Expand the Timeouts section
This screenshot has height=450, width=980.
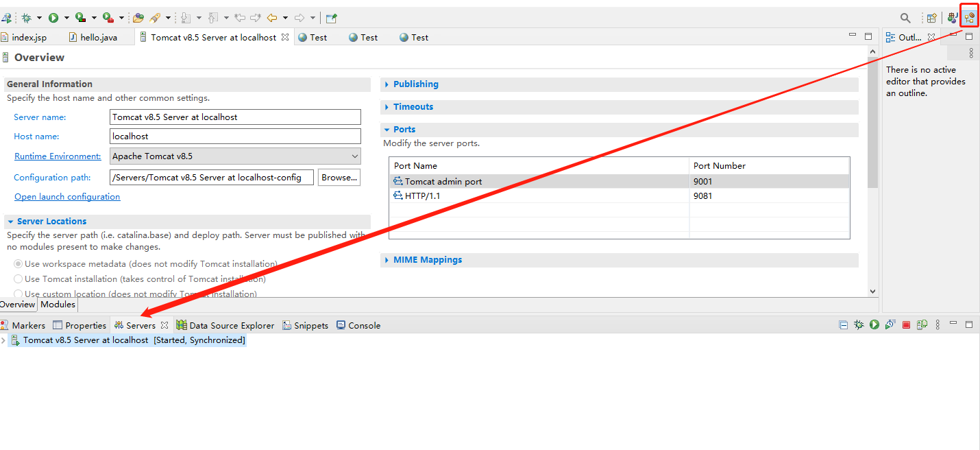pyautogui.click(x=387, y=107)
